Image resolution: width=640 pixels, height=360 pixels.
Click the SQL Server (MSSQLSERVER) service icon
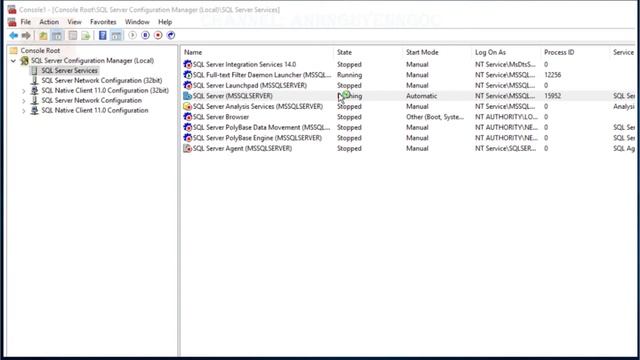tap(187, 96)
